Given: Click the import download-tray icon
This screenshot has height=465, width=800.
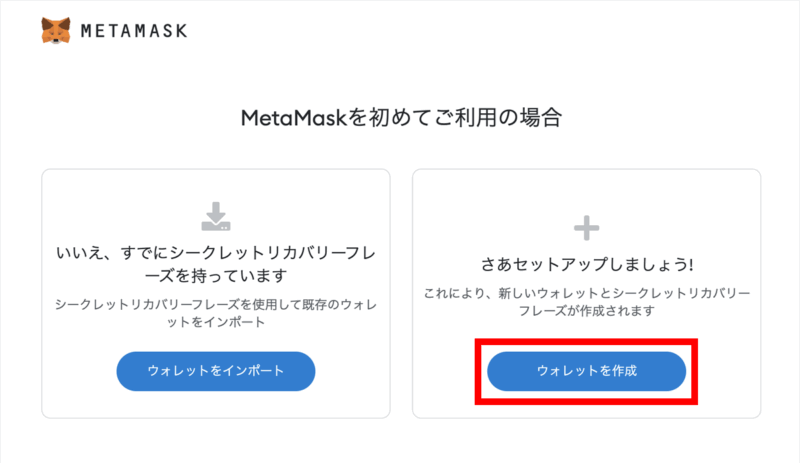Looking at the screenshot, I should [x=215, y=216].
